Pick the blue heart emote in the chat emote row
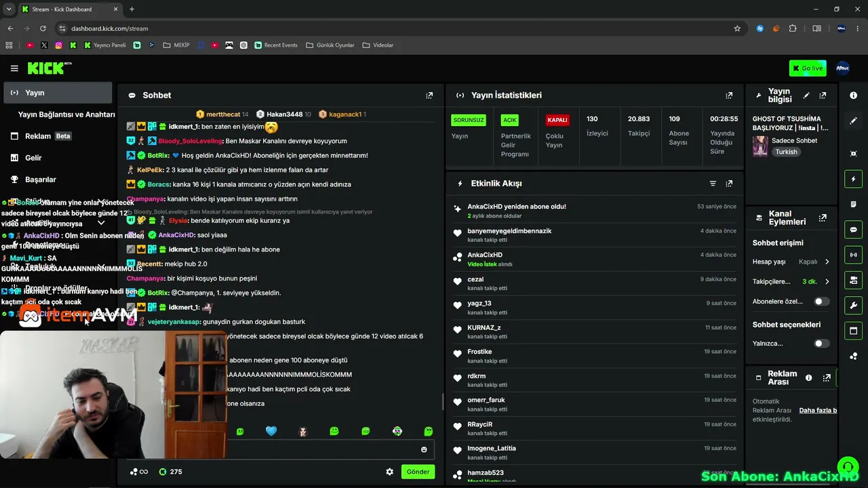 [x=271, y=431]
